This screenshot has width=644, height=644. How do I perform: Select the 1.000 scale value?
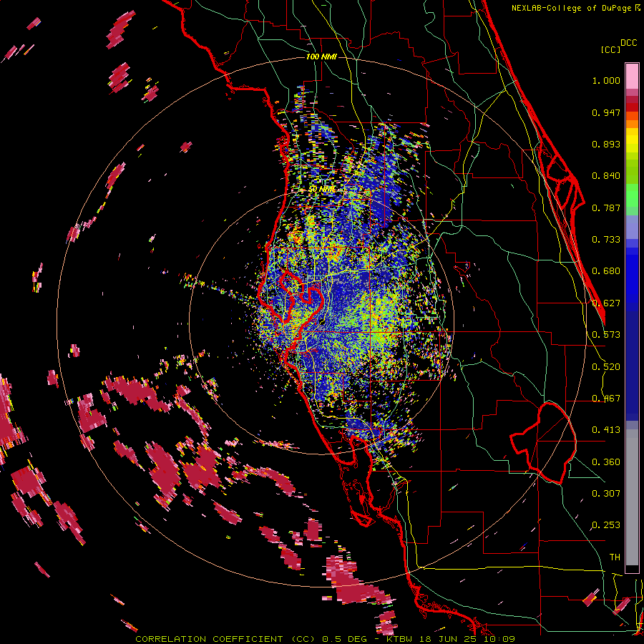click(606, 80)
